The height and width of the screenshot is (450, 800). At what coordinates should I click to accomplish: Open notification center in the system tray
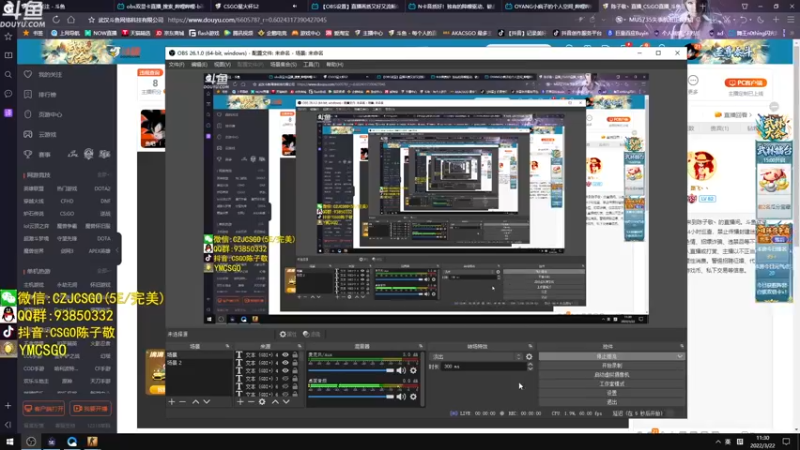786,442
